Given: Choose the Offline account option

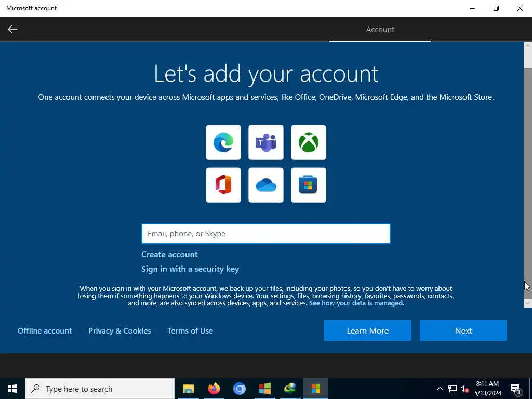Looking at the screenshot, I should click(x=45, y=331).
